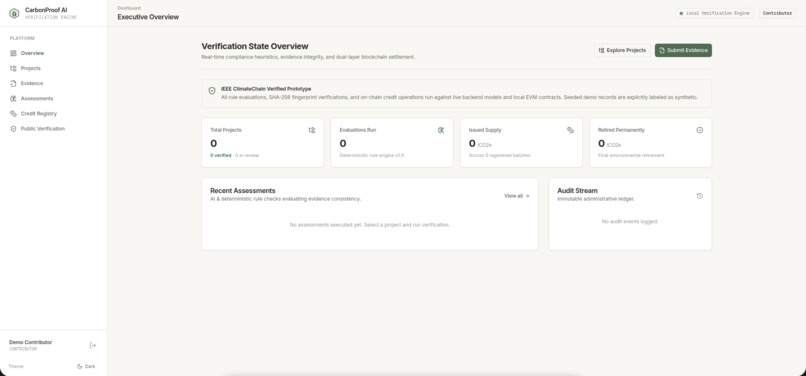Select Public Verification in the sidebar
This screenshot has height=376, width=806.
pos(53,129)
